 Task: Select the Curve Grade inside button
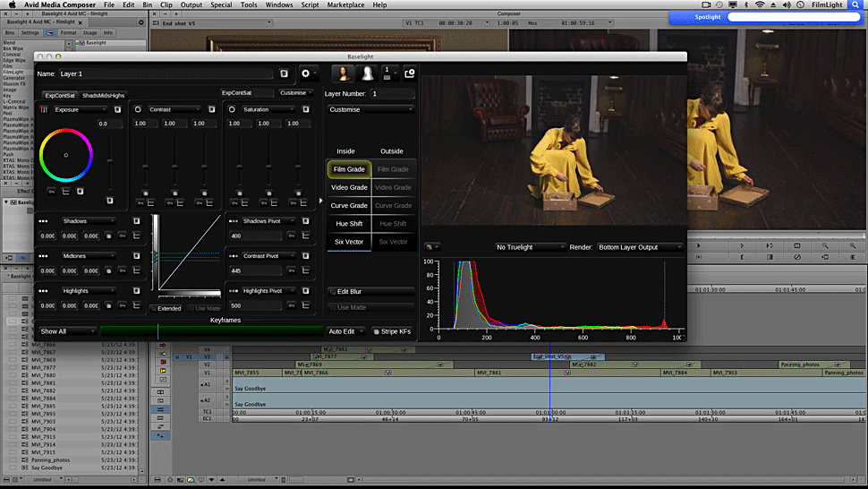pyautogui.click(x=349, y=205)
